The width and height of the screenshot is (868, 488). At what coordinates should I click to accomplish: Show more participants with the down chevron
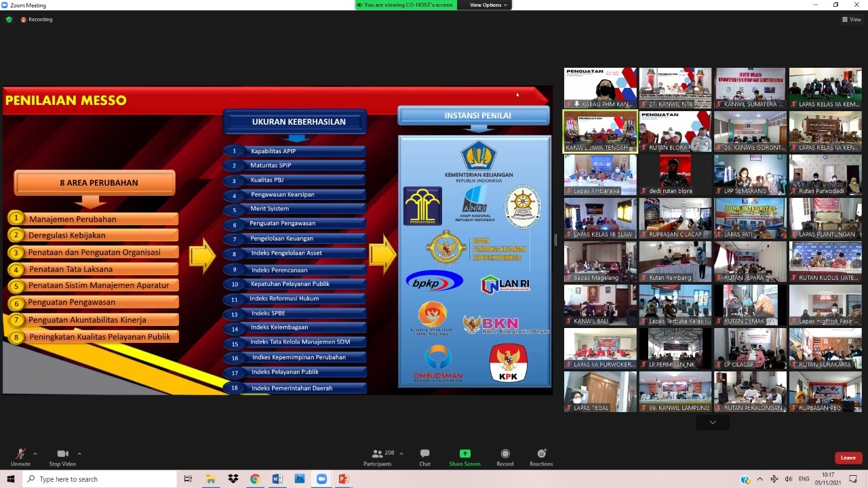(712, 422)
